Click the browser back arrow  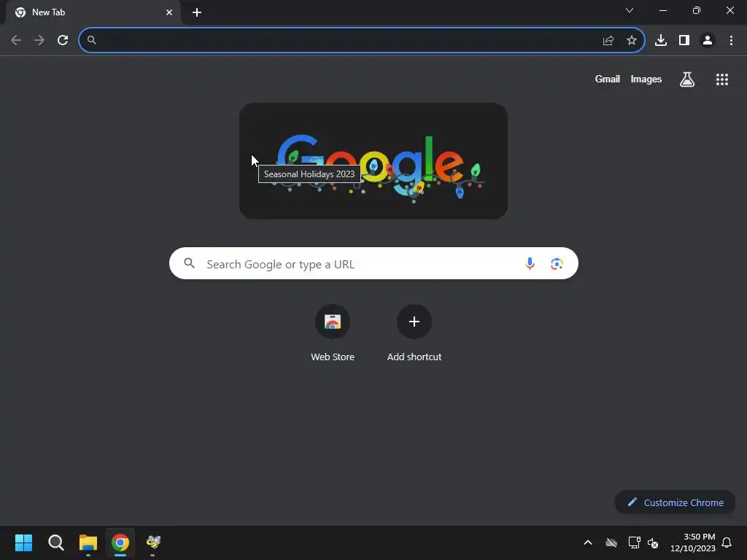pos(16,41)
